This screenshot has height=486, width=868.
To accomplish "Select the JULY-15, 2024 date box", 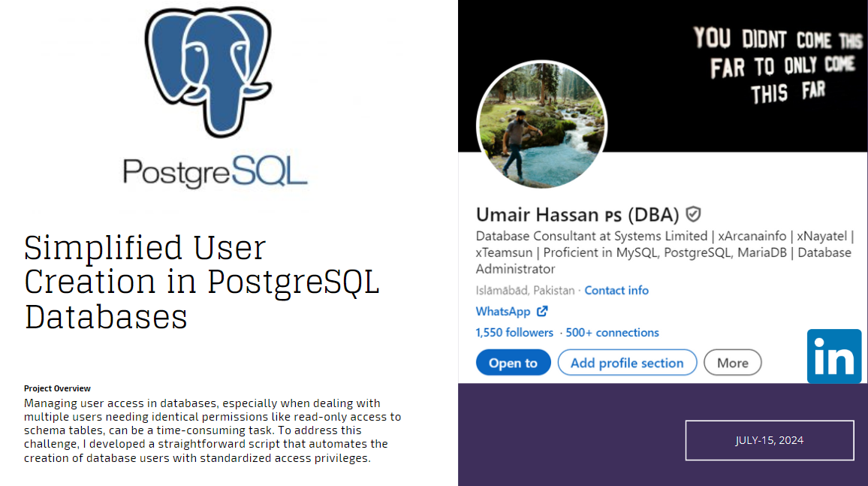I will [769, 440].
